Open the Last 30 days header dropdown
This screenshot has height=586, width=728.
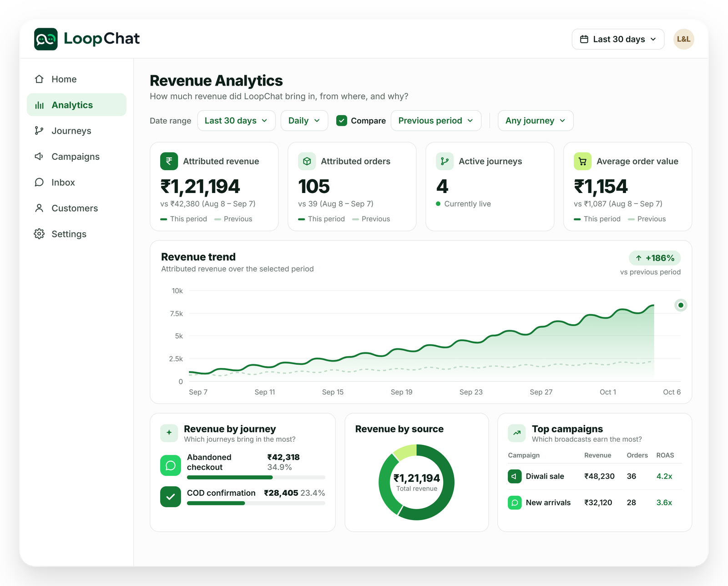618,39
